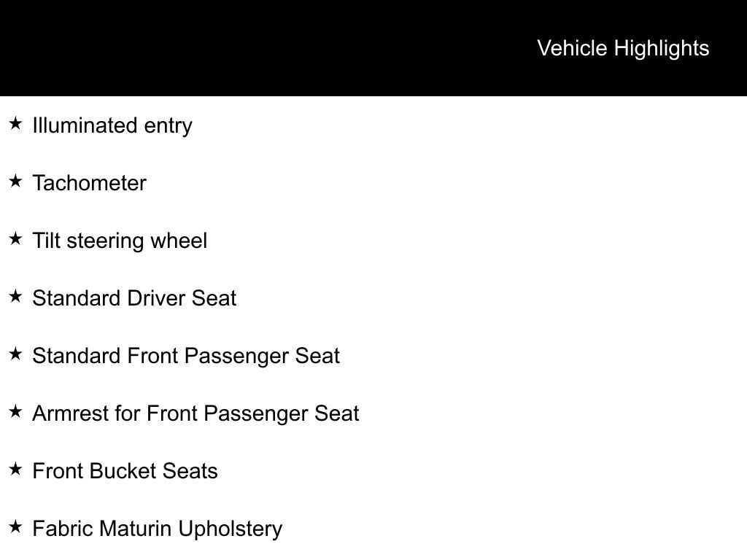Click the star beside Standard Driver Seat

point(15,297)
